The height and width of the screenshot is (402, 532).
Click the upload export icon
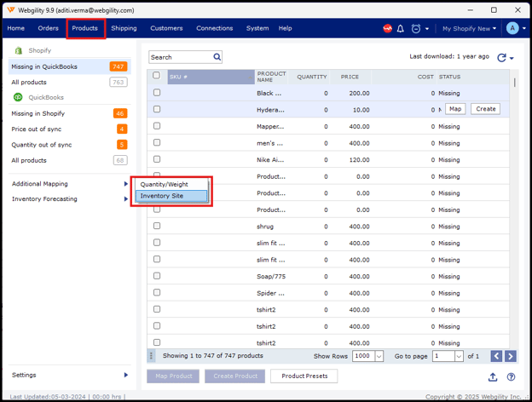pyautogui.click(x=493, y=376)
